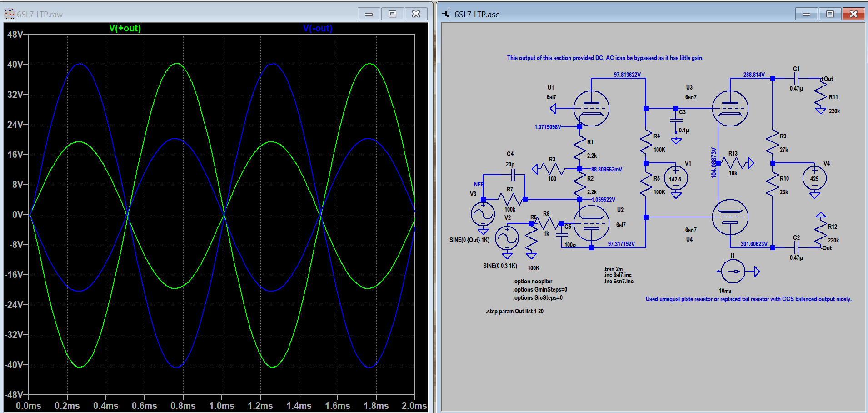Click the '.inc 6sl7.inc' directive text

tap(618, 275)
